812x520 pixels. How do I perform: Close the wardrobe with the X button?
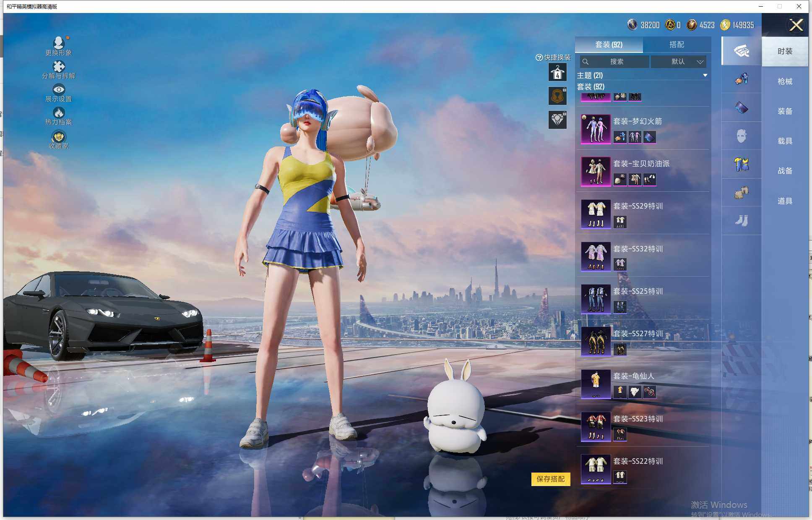796,25
